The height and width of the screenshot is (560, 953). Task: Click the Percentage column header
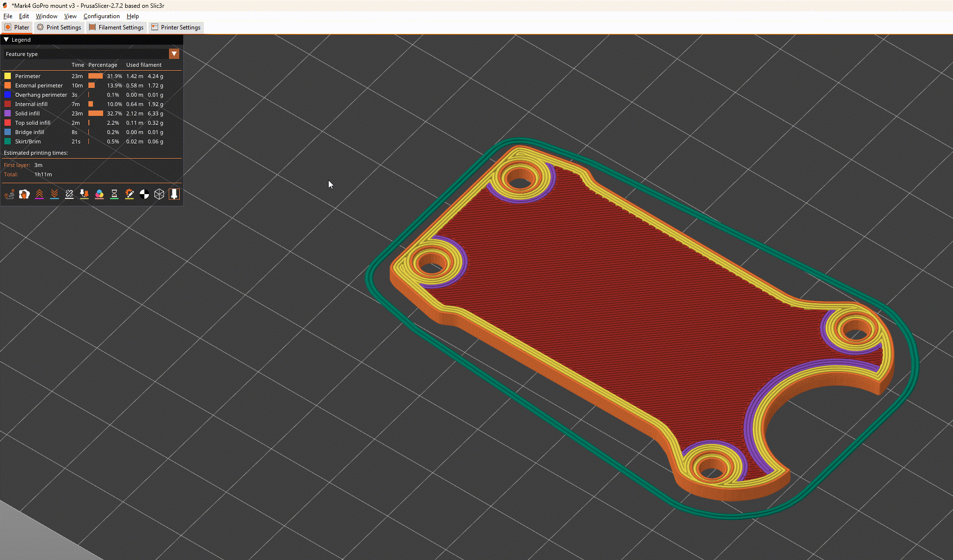tap(103, 65)
